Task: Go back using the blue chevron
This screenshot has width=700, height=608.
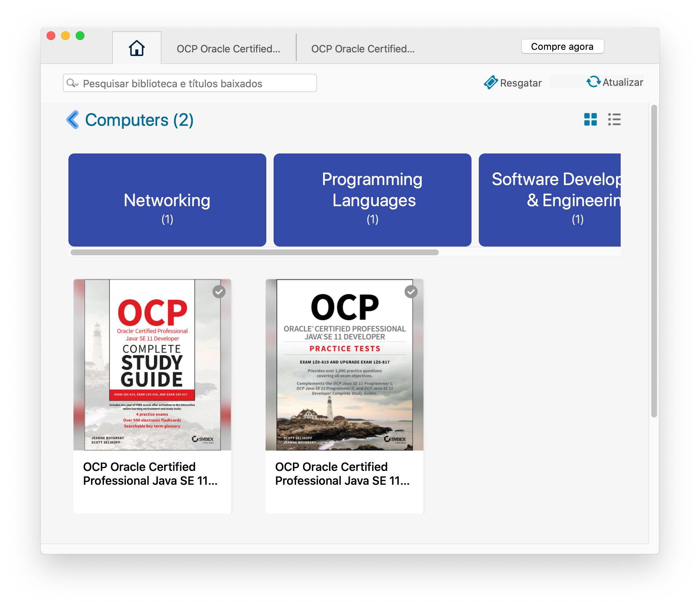Action: [x=73, y=120]
